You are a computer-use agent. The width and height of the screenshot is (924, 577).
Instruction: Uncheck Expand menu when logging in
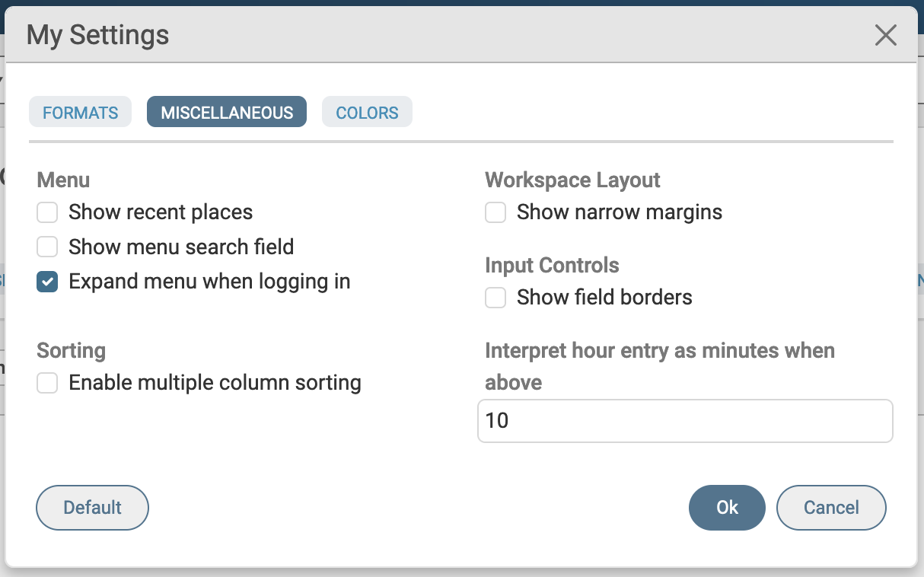coord(47,282)
